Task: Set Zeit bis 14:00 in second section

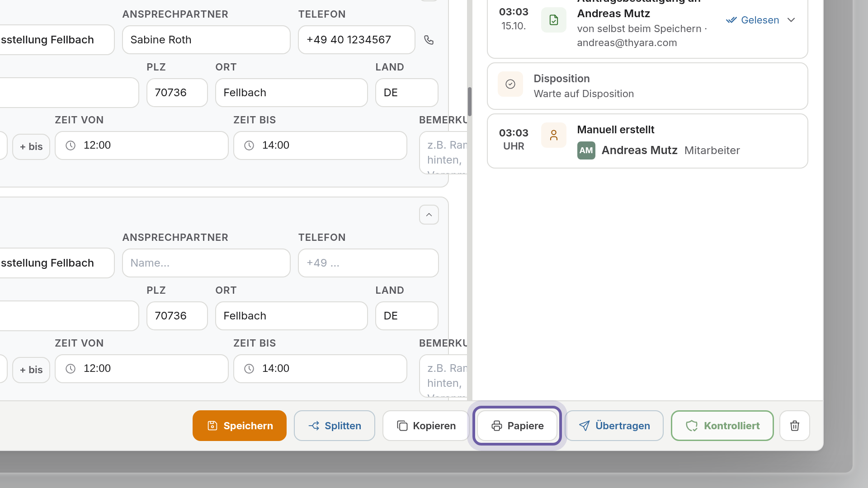Action: pos(320,369)
